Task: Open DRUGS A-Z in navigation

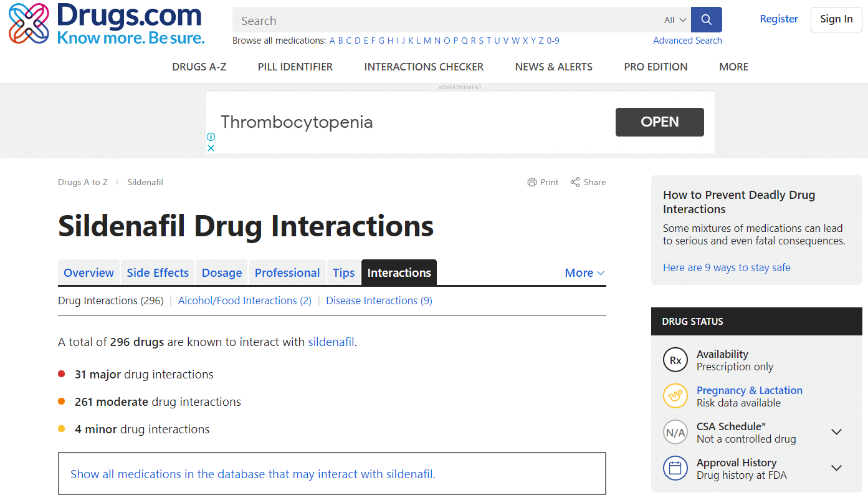Action: 199,67
